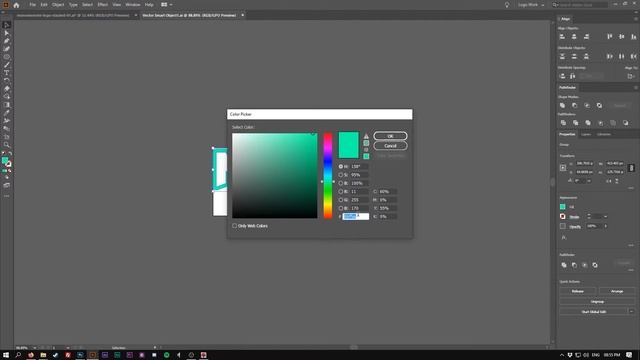
Task: Open the Effect menu
Action: pos(102,5)
